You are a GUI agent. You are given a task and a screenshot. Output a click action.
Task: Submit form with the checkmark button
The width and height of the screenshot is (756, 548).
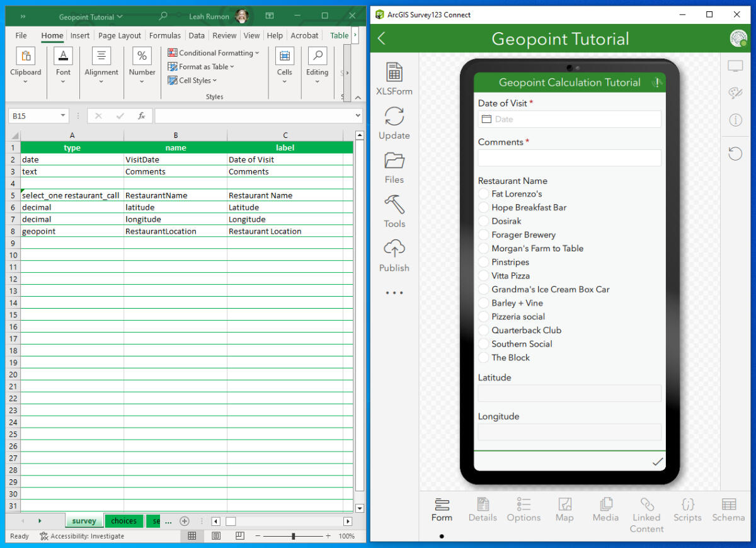pyautogui.click(x=657, y=462)
